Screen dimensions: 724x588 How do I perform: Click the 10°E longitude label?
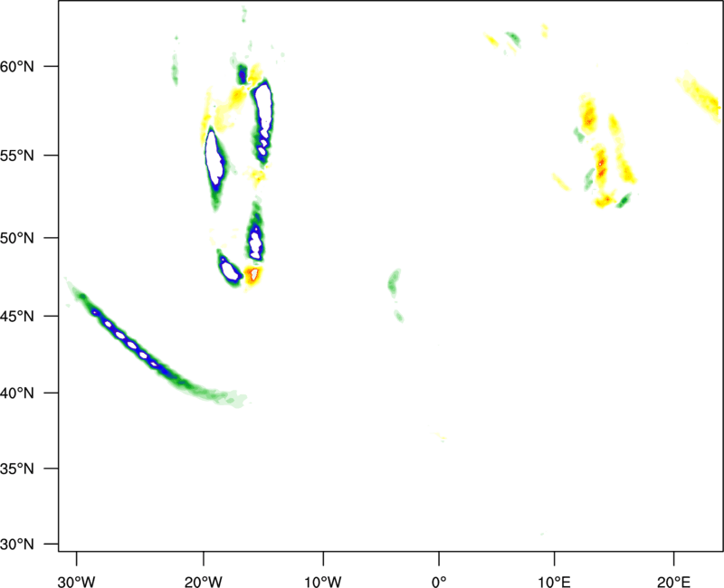pyautogui.click(x=554, y=582)
